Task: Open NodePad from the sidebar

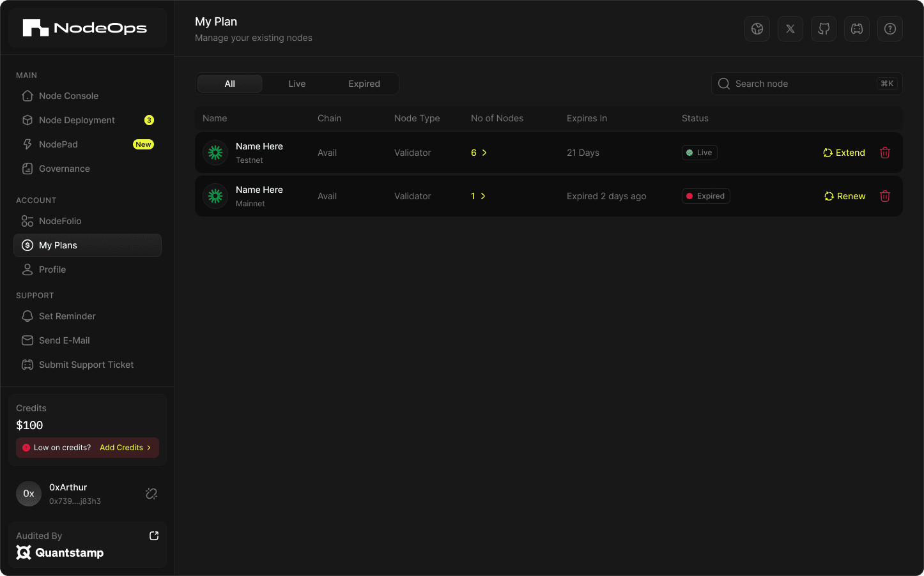Action: click(x=88, y=144)
